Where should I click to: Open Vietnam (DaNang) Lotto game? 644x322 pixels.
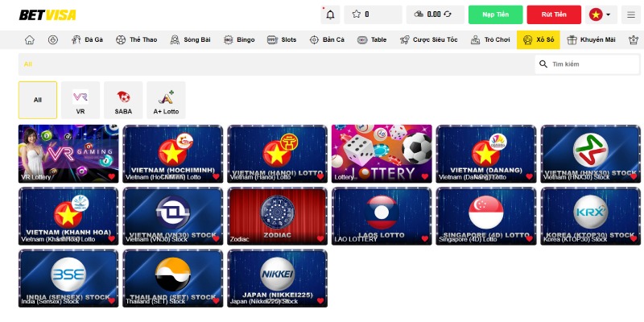[x=486, y=154]
